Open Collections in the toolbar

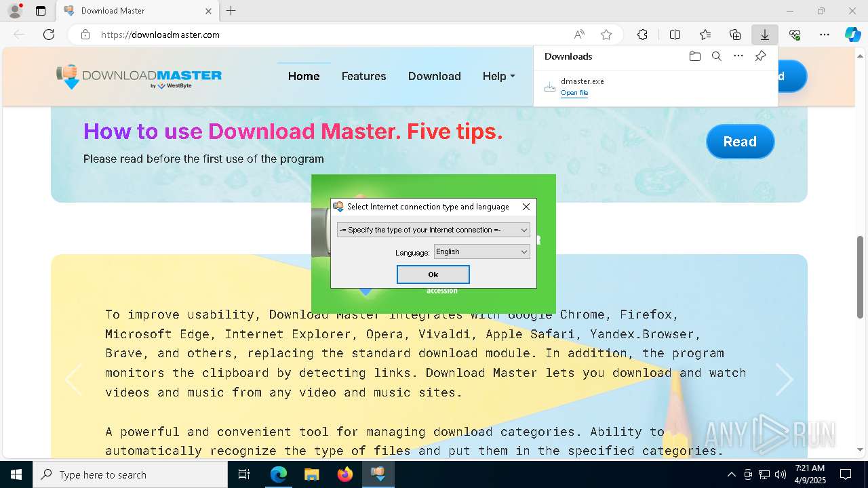735,35
